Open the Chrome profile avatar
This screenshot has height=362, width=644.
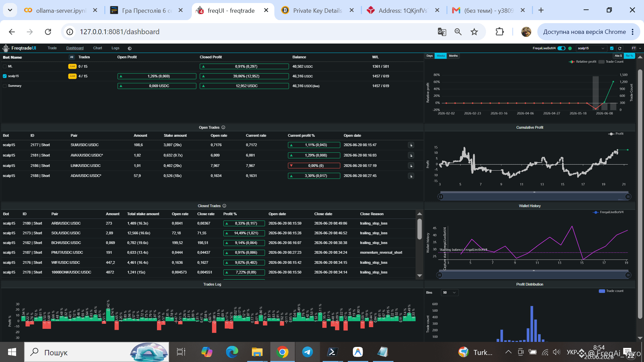pos(526,32)
